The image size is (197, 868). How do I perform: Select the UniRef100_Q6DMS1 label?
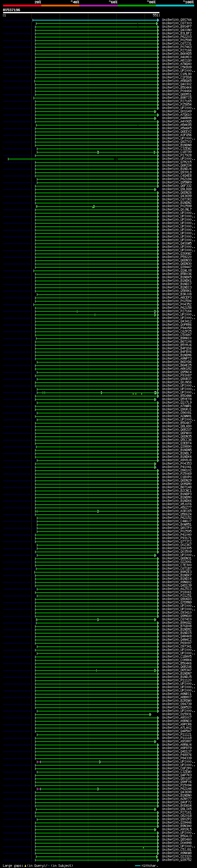[176, 94]
